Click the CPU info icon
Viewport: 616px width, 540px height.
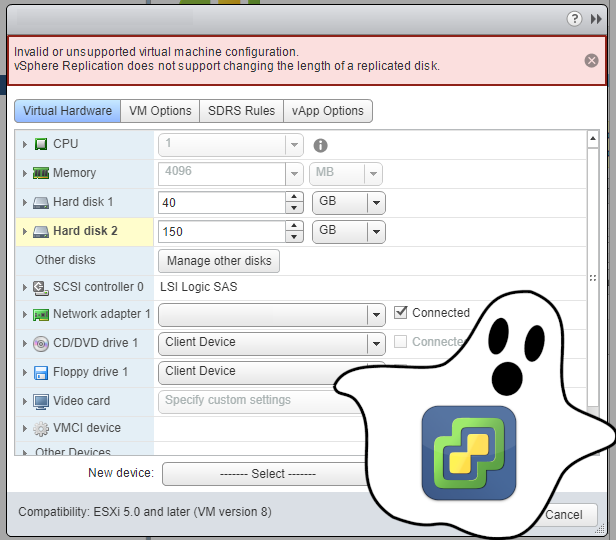(320, 145)
